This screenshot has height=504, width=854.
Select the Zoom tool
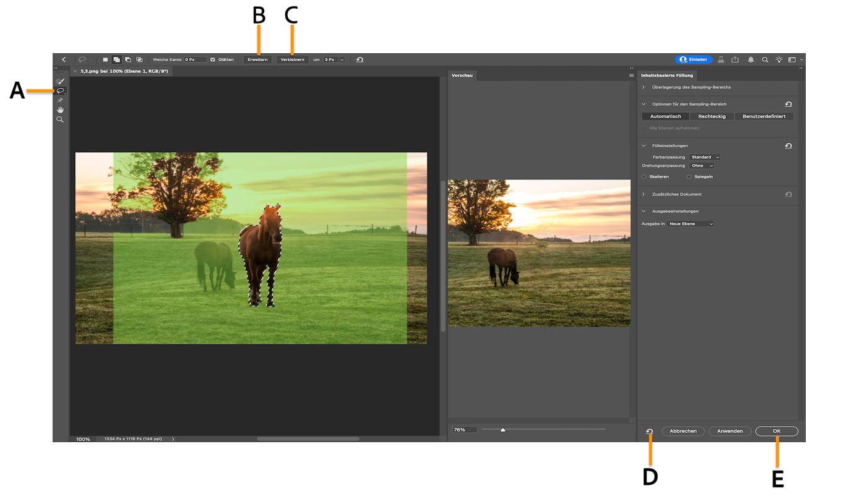click(60, 119)
